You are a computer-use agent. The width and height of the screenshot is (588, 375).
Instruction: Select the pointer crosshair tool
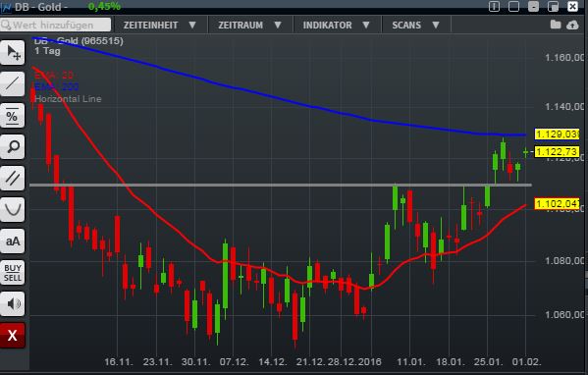(x=13, y=53)
